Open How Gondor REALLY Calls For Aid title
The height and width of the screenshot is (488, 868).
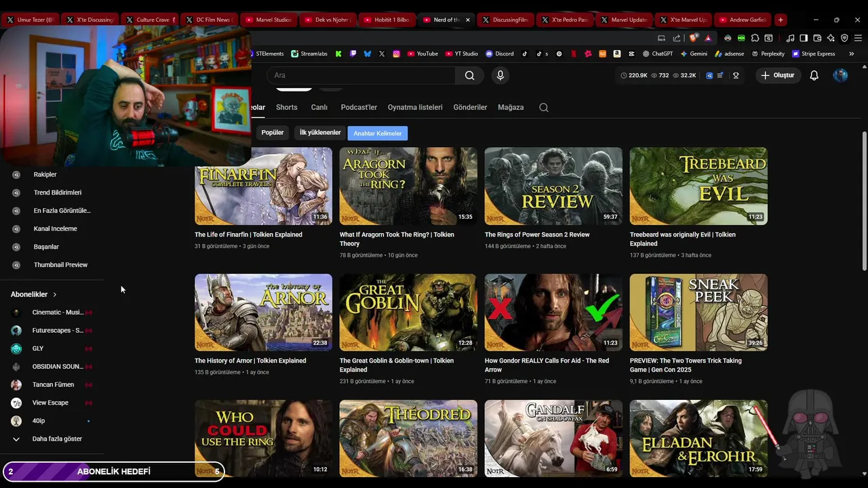547,365
